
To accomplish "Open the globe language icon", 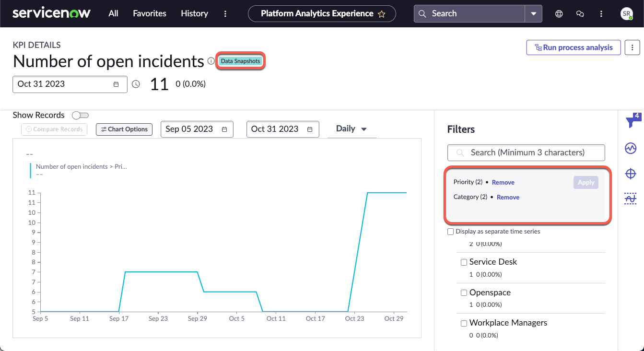I will pos(559,14).
